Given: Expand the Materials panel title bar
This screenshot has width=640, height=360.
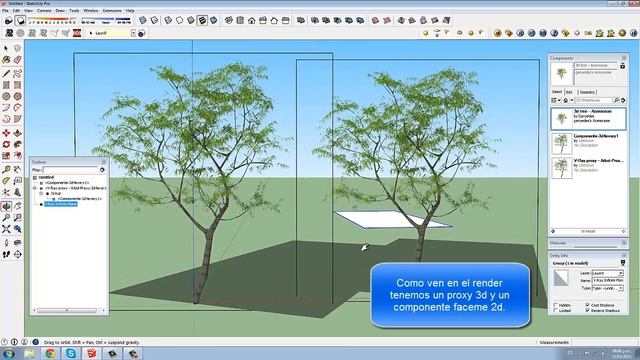Looking at the screenshot, I should (588, 243).
